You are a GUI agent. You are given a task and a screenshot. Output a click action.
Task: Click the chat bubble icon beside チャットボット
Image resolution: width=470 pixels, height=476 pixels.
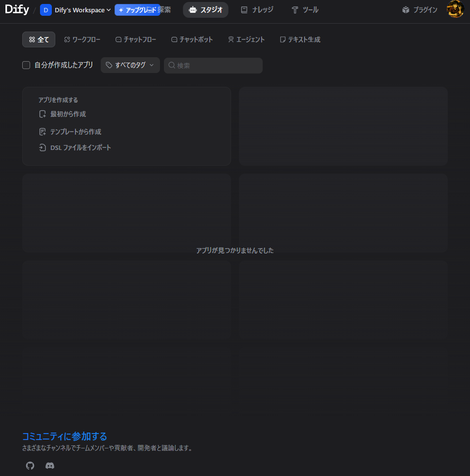tap(174, 39)
